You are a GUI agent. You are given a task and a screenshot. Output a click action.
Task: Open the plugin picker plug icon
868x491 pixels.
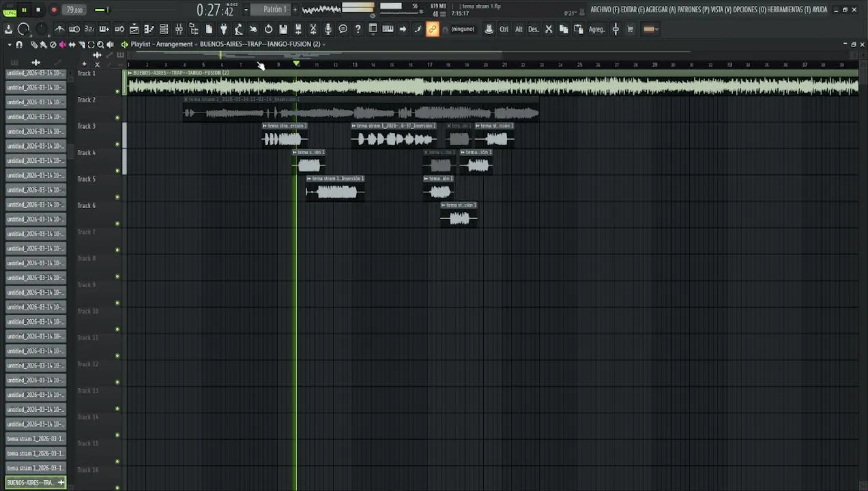point(223,29)
